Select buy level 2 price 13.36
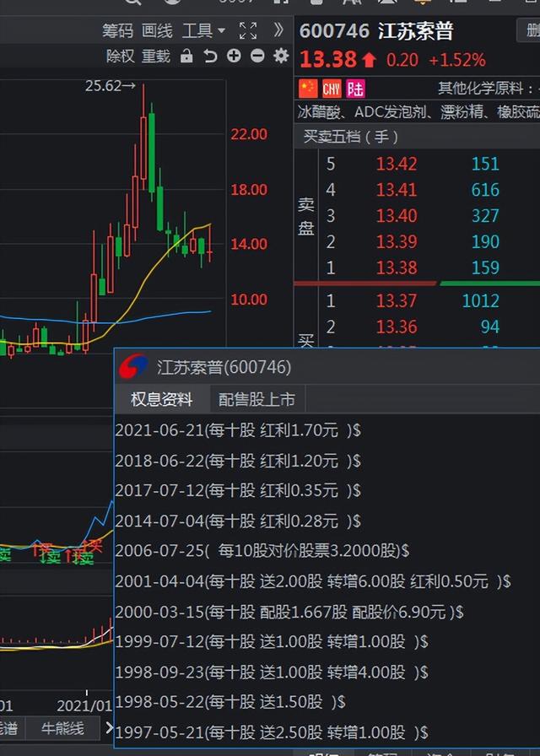The width and height of the screenshot is (540, 756). coord(397,327)
